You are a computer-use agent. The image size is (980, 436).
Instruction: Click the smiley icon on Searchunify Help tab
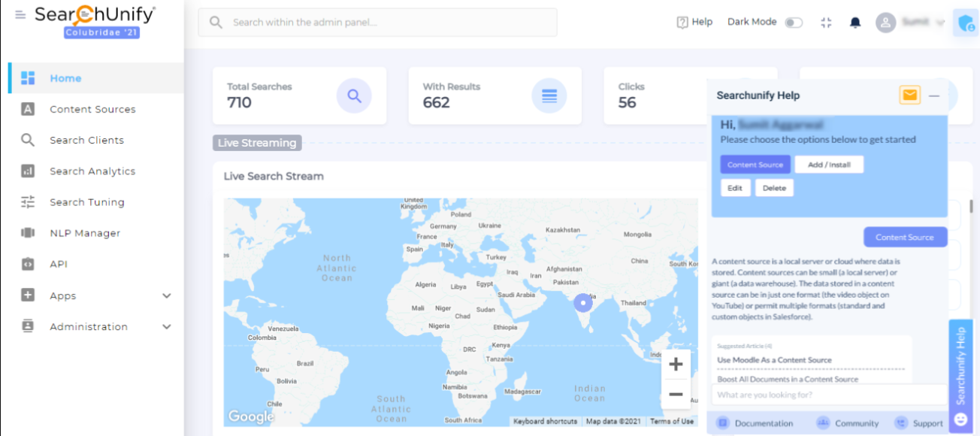point(960,419)
